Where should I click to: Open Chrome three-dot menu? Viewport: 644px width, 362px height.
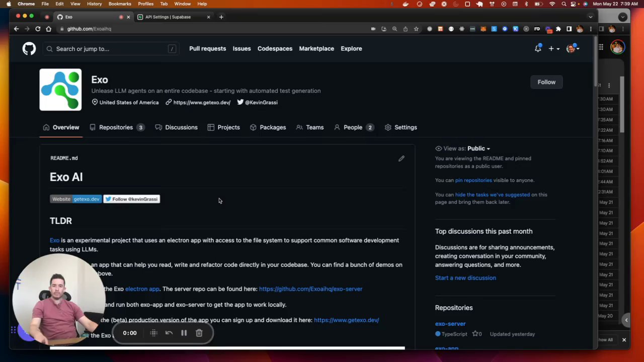pyautogui.click(x=591, y=29)
